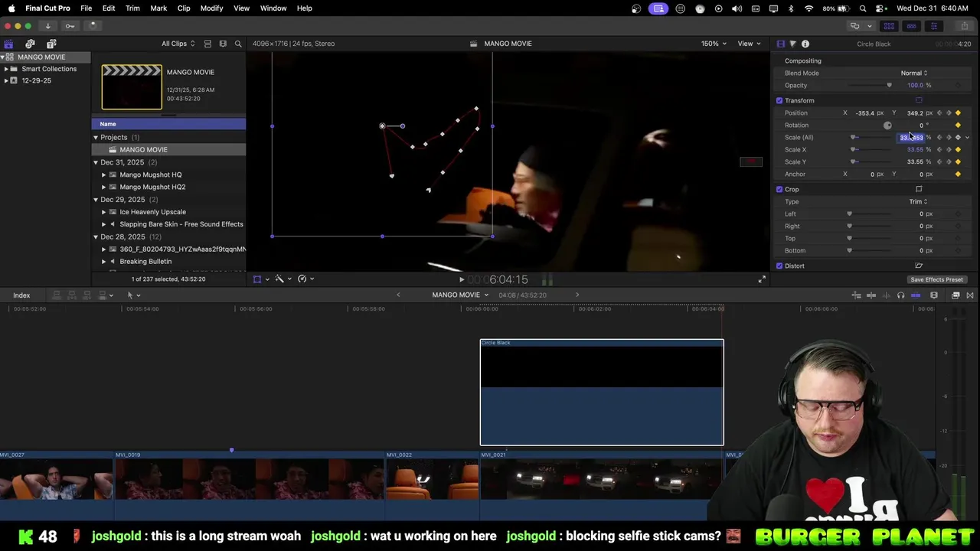Open Effects Browser icon
This screenshot has height=551, width=980.
pyautogui.click(x=955, y=295)
